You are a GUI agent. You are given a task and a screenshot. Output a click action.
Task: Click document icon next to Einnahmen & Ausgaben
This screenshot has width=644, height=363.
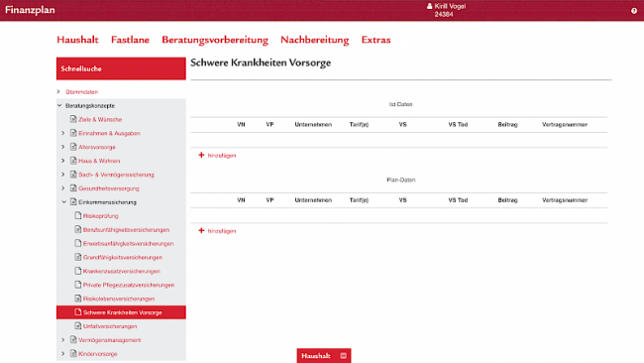73,133
